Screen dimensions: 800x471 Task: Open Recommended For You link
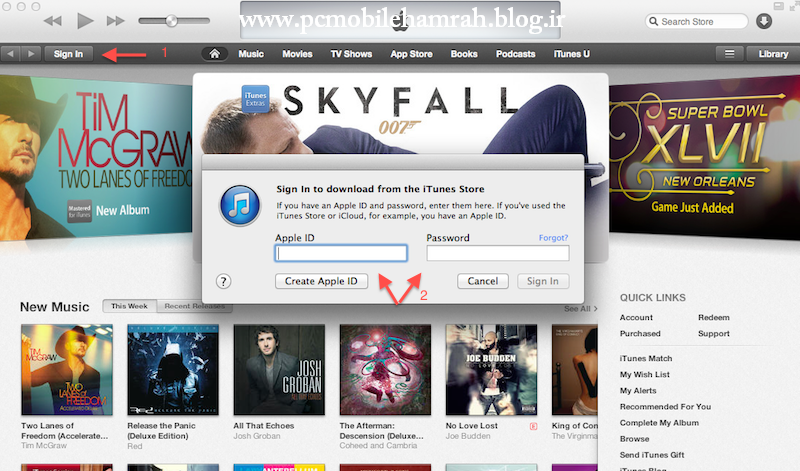pos(665,407)
